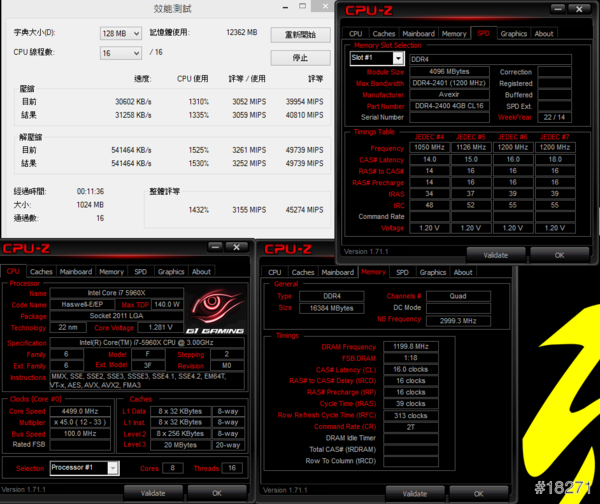Viewport: 600px width, 504px height.
Task: Close the benchmark window
Action: tap(324, 6)
